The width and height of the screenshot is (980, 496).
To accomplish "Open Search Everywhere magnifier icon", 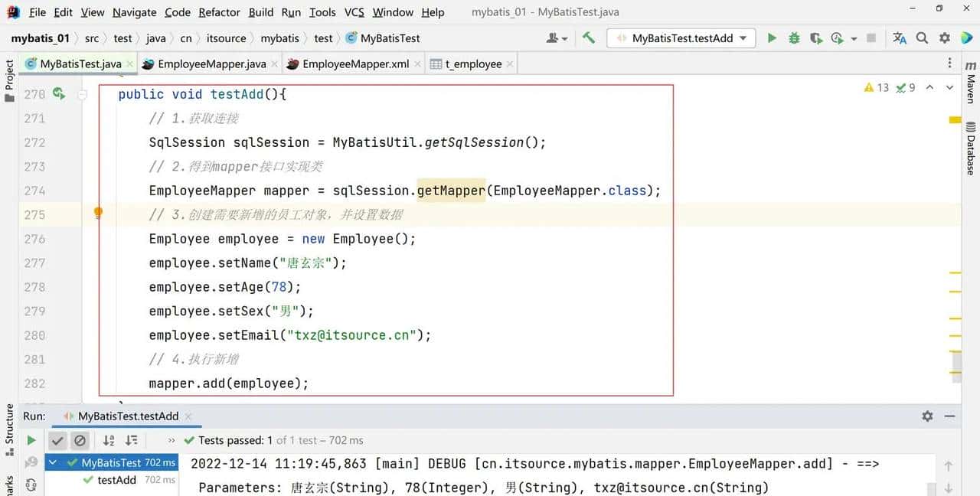I will point(923,38).
